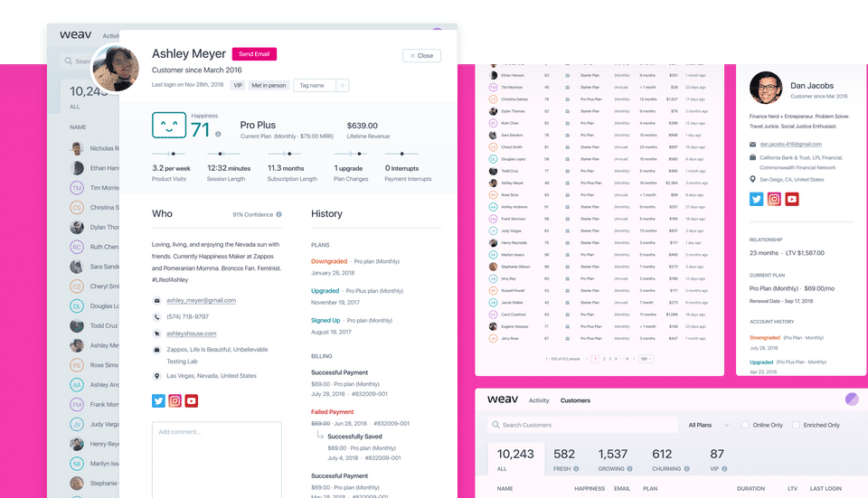Viewport: 868px width, 498px height.
Task: Open Ashley Meyer's Twitter profile icon
Action: 158,400
